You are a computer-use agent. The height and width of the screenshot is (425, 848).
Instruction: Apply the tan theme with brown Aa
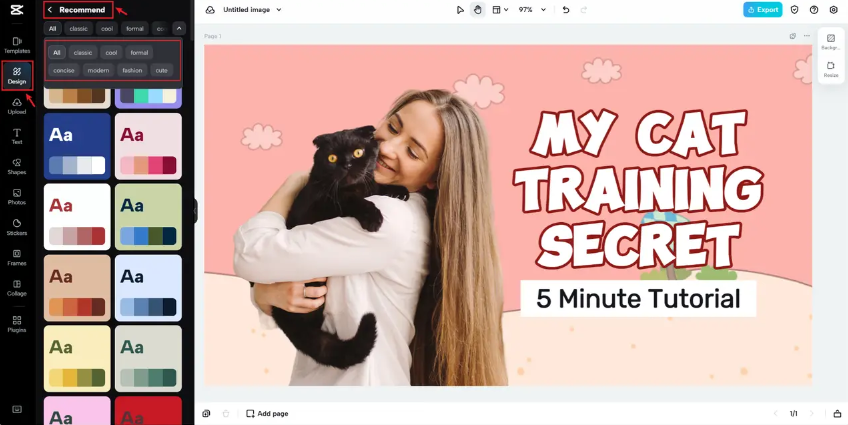pyautogui.click(x=77, y=288)
